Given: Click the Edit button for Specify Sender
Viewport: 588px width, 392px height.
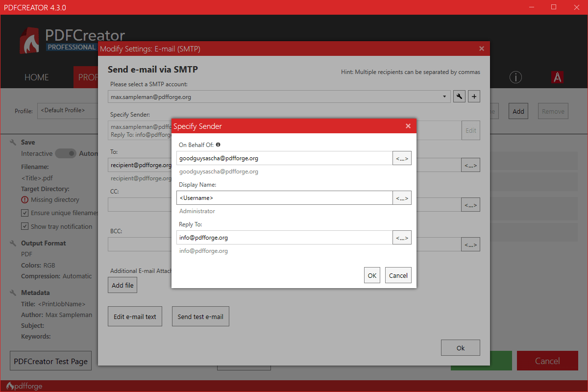Looking at the screenshot, I should click(x=471, y=131).
